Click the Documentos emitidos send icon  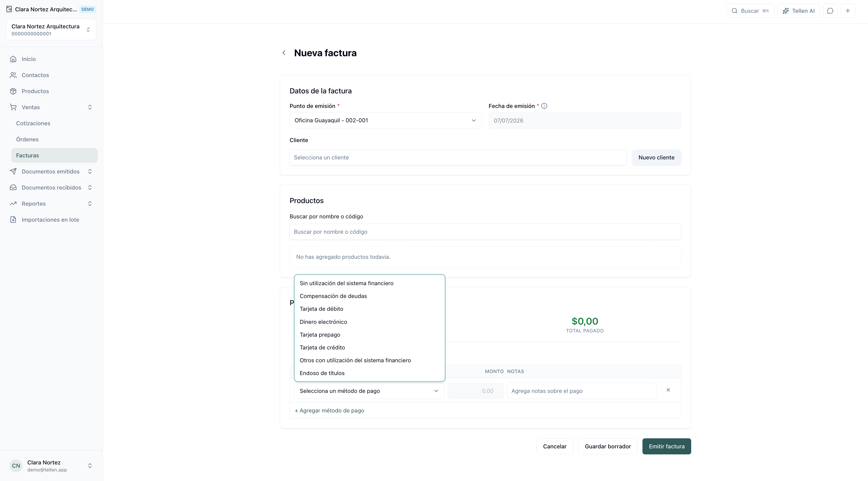click(x=13, y=171)
